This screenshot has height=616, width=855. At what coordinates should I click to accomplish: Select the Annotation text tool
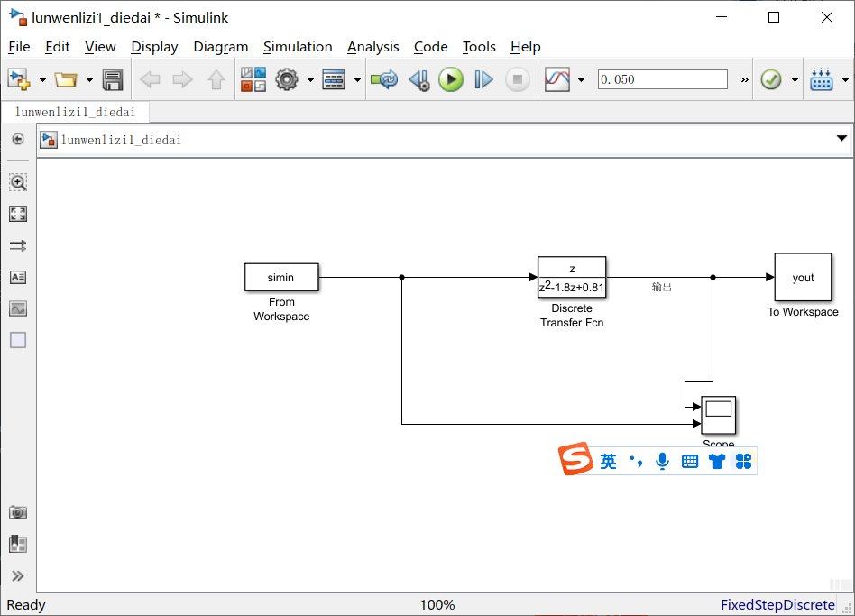coord(18,277)
